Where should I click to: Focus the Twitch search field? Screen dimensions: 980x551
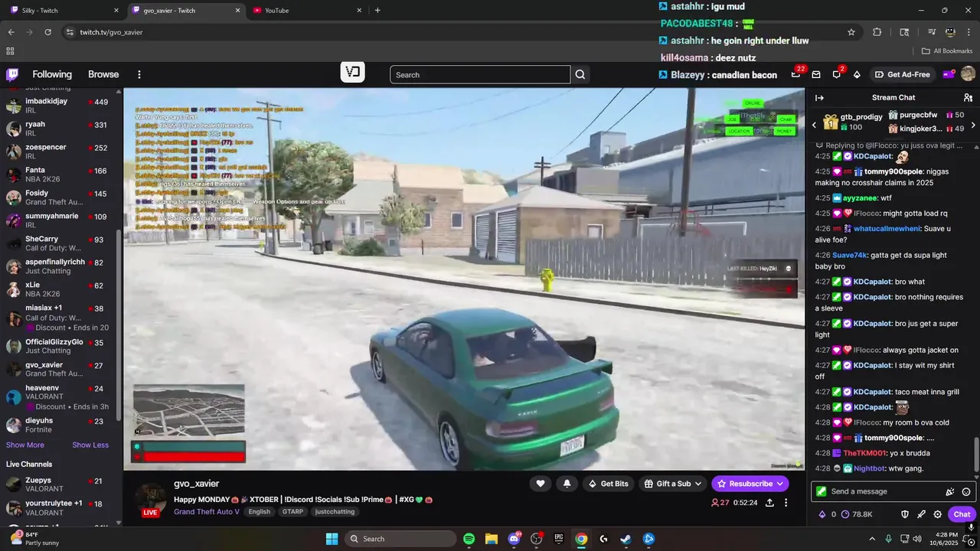[480, 74]
